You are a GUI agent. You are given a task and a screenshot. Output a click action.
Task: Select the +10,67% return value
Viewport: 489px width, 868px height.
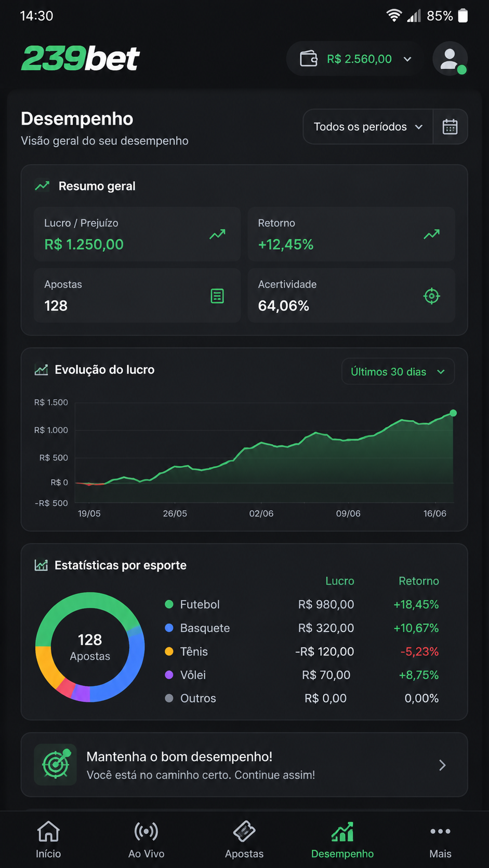tap(416, 628)
